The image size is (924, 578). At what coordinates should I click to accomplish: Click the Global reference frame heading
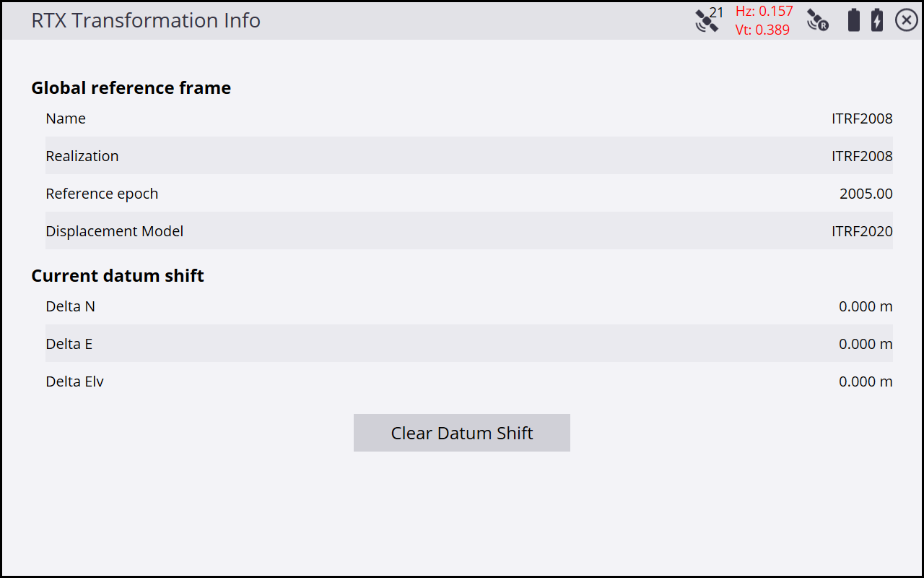(x=131, y=88)
